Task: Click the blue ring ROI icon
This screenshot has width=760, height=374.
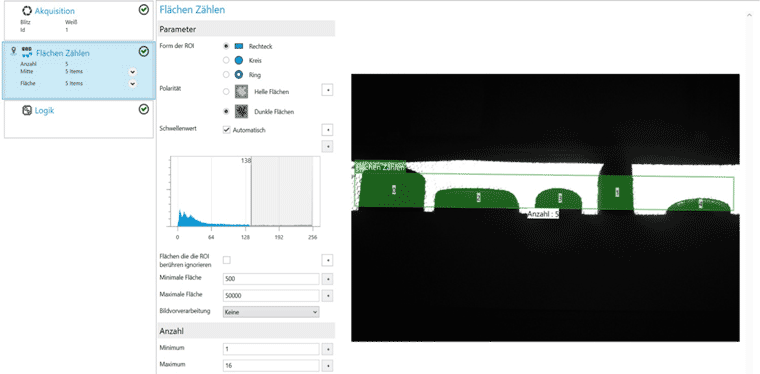Action: point(239,75)
